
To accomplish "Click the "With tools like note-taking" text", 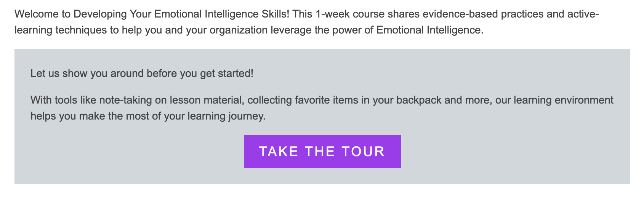I will [95, 100].
